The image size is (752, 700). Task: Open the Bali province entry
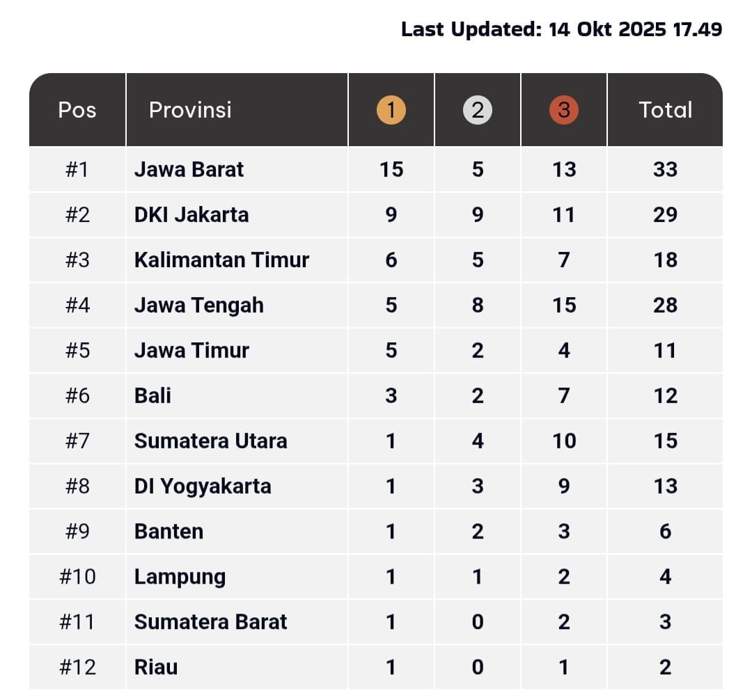coord(152,395)
